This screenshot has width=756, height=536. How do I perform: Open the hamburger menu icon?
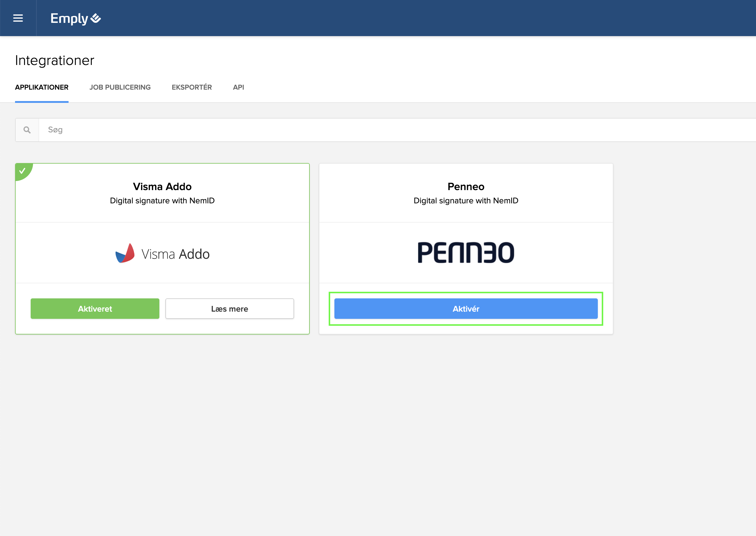point(18,18)
